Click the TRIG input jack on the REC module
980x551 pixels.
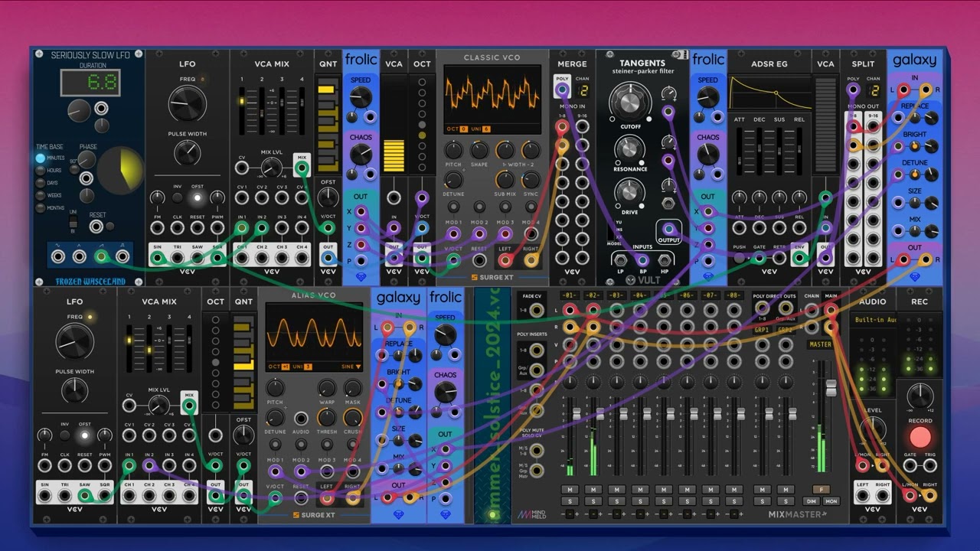(x=930, y=466)
